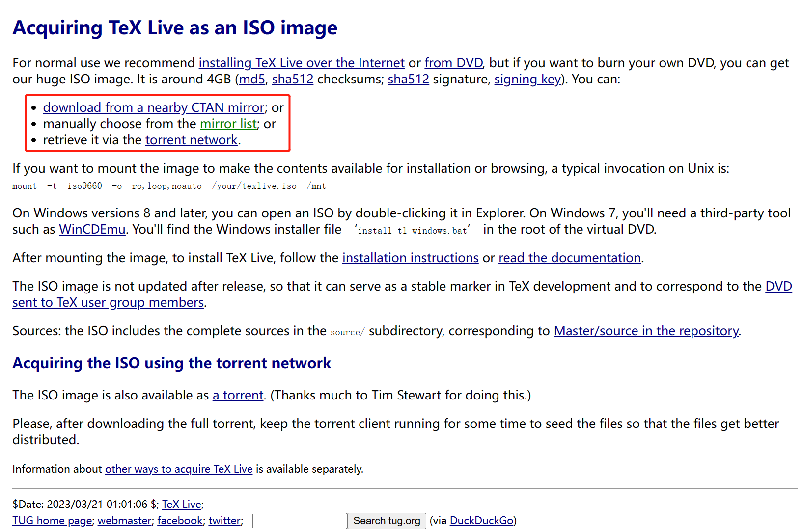Click the 'source/' subdirectory code text
The width and height of the screenshot is (803, 532).
[348, 332]
